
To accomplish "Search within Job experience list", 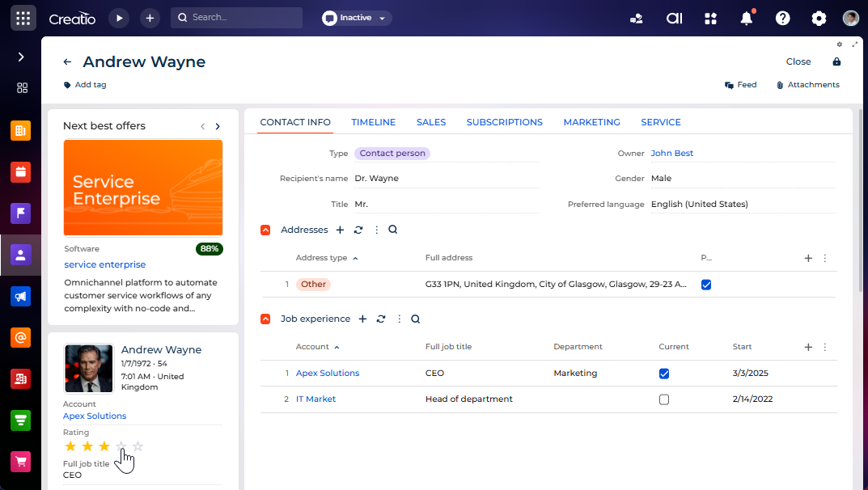I will tap(416, 319).
